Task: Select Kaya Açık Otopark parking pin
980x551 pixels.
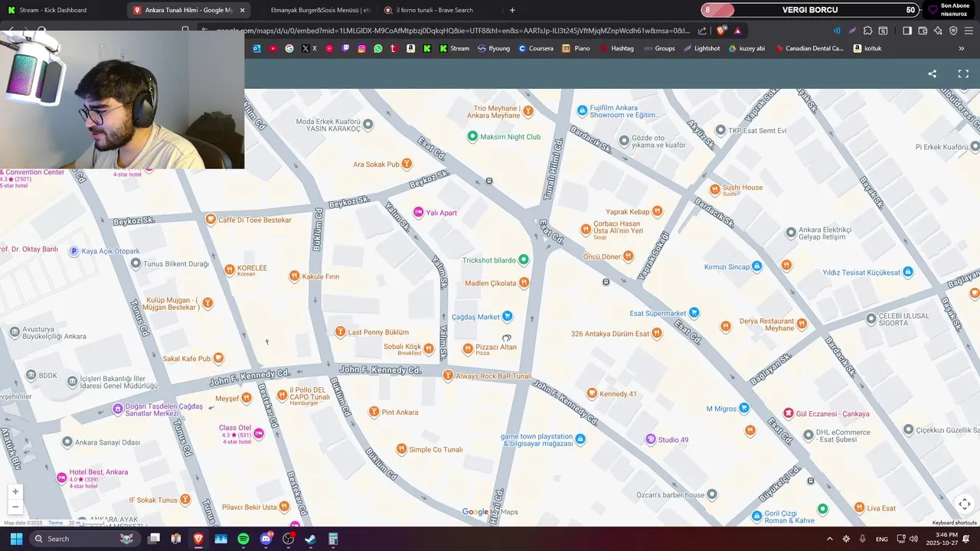Action: (74, 251)
